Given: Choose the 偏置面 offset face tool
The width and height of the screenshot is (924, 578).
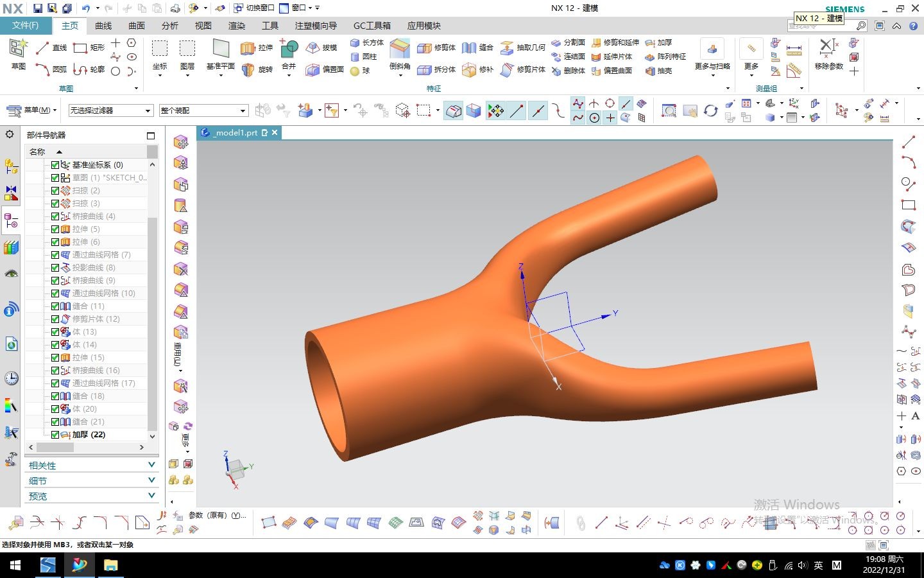Looking at the screenshot, I should [325, 69].
